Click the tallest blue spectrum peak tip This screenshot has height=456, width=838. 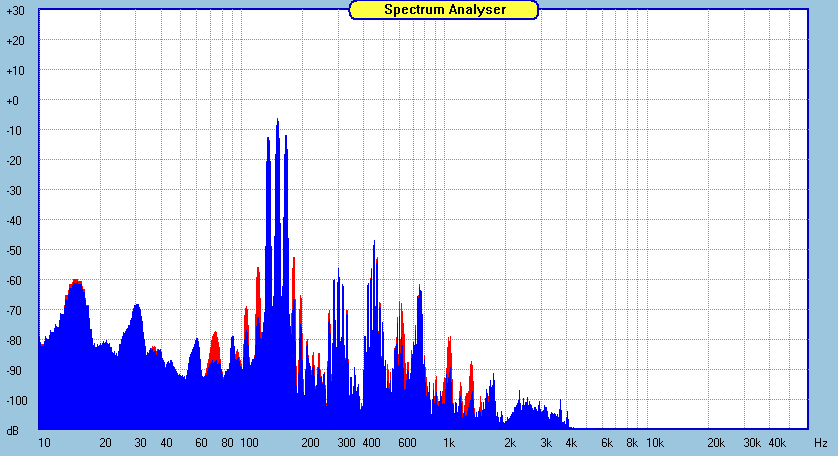(x=278, y=122)
